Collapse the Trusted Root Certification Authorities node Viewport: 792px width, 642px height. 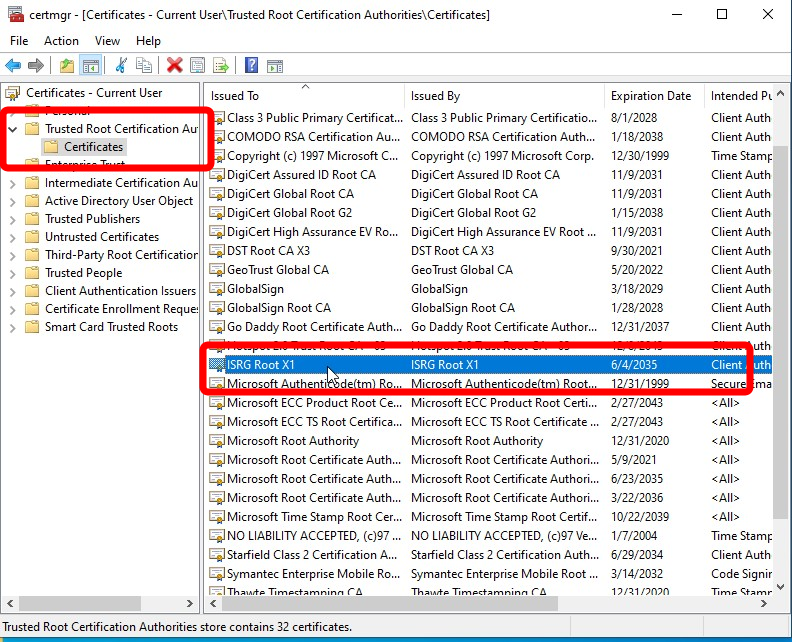pyautogui.click(x=13, y=129)
